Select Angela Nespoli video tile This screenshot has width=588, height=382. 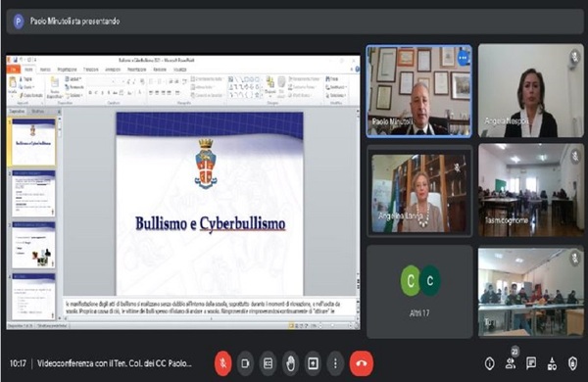click(531, 90)
